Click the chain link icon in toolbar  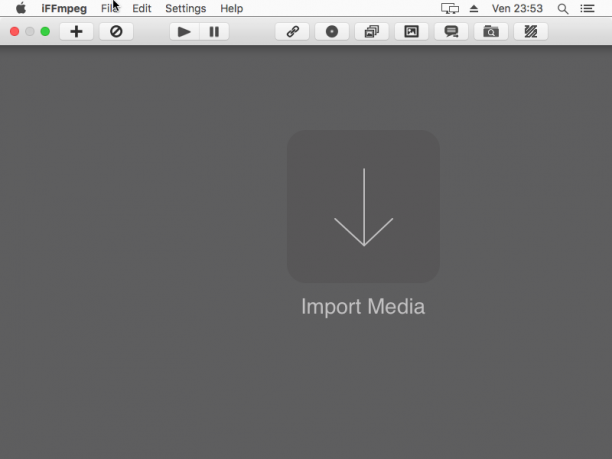tap(292, 32)
